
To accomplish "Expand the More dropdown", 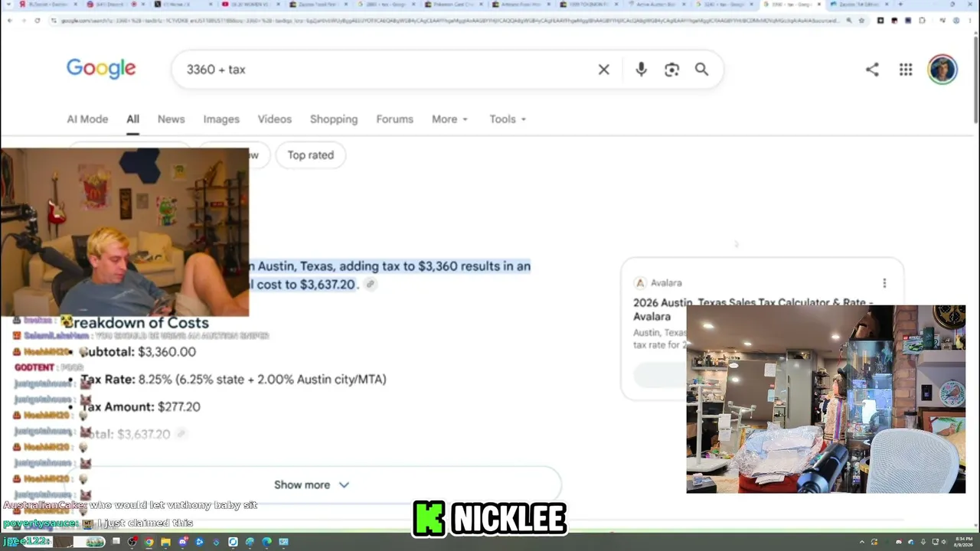I will click(449, 119).
